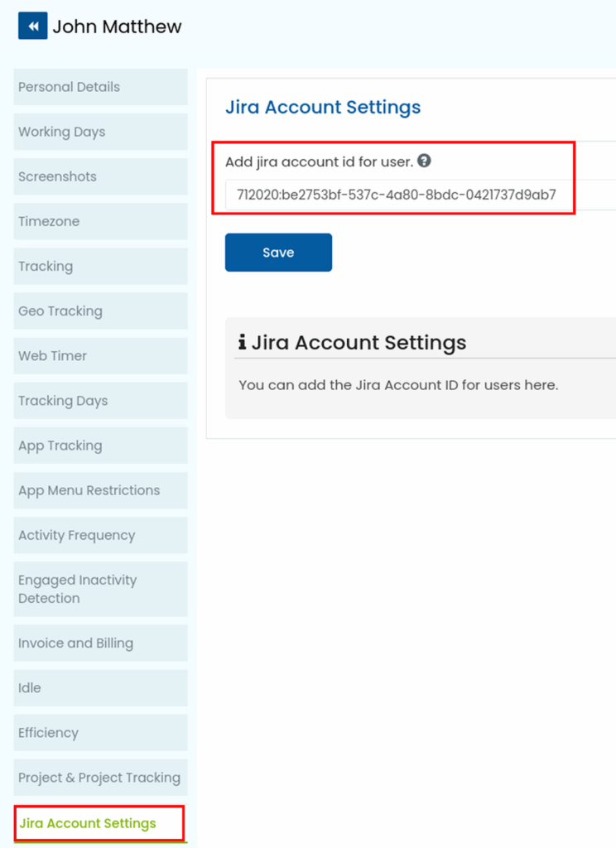Viewport: 616px width, 848px height.
Task: Open Geo Tracking settings
Action: pyautogui.click(x=100, y=311)
